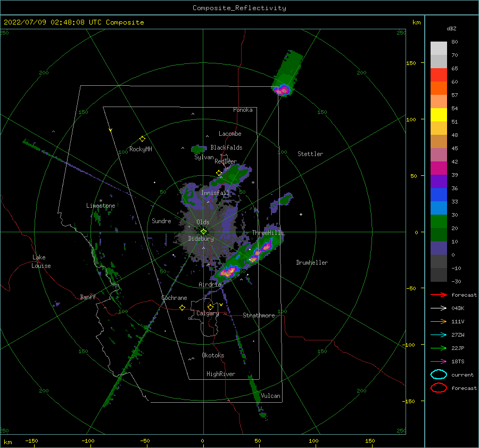This screenshot has width=479, height=448.
Task: Click the Composite_Reflectivity title
Action: [x=240, y=8]
